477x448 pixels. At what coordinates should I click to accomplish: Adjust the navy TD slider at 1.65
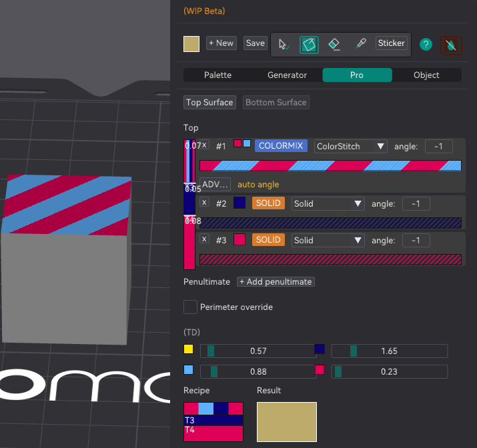point(390,351)
